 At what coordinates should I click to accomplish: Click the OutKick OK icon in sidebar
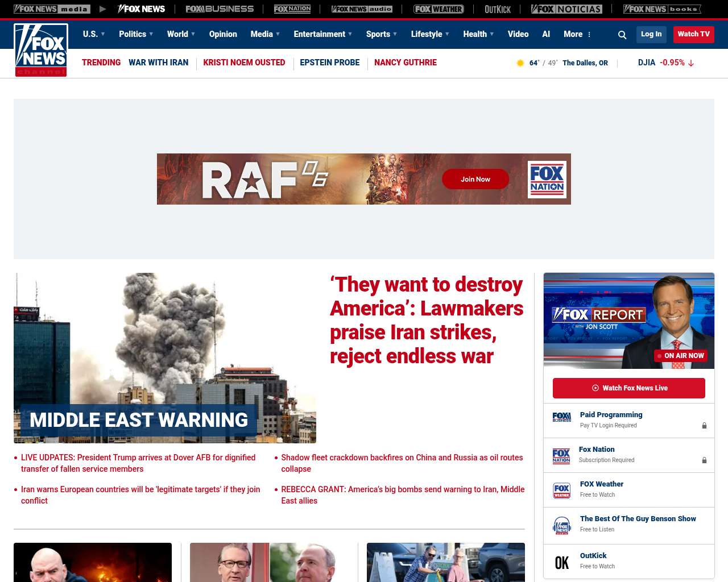click(561, 562)
